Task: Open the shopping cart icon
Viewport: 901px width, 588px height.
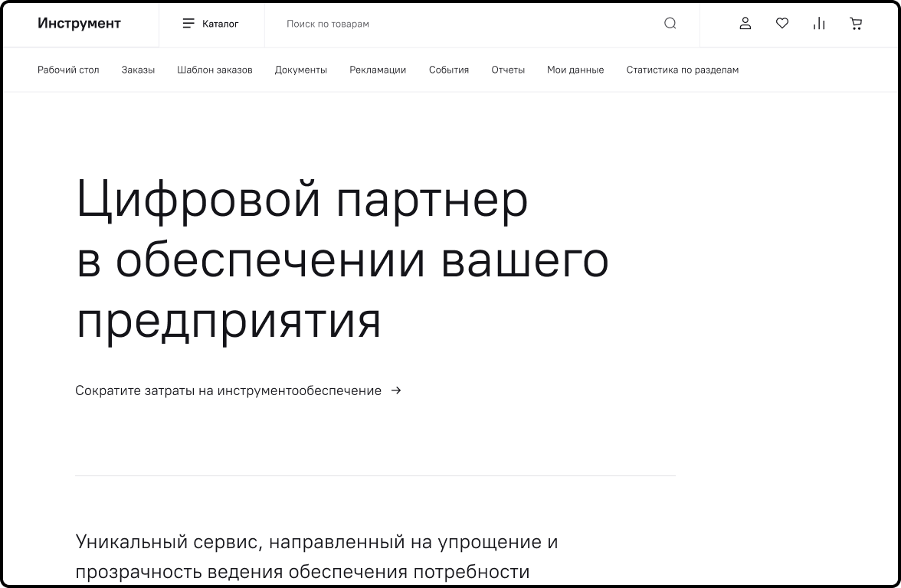Action: point(856,24)
